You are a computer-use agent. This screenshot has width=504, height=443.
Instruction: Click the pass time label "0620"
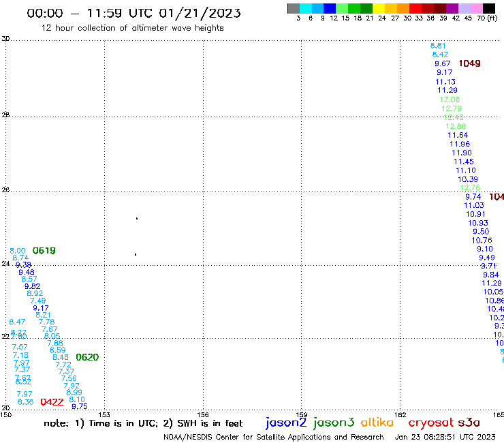point(87,357)
